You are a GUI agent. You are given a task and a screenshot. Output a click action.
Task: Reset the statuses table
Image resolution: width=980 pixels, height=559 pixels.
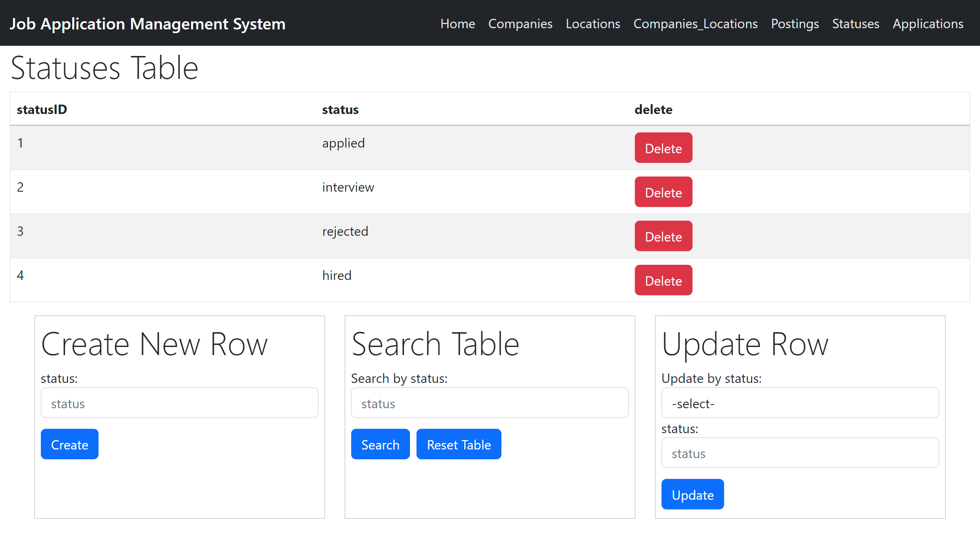459,444
